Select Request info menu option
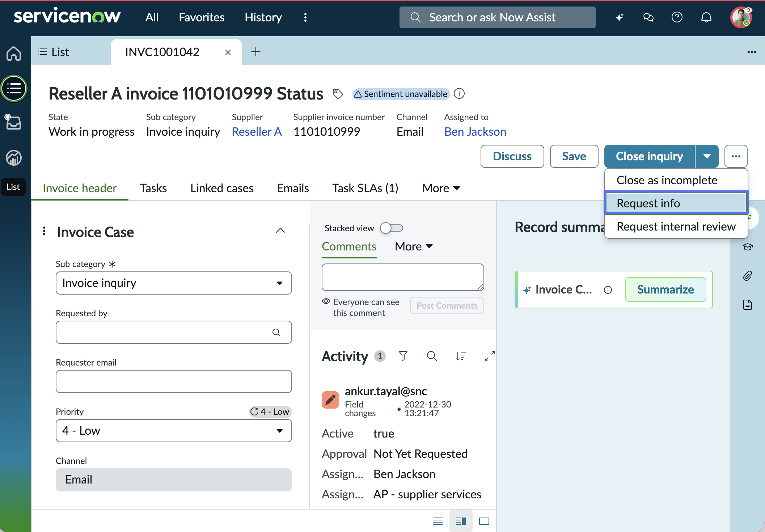 676,203
